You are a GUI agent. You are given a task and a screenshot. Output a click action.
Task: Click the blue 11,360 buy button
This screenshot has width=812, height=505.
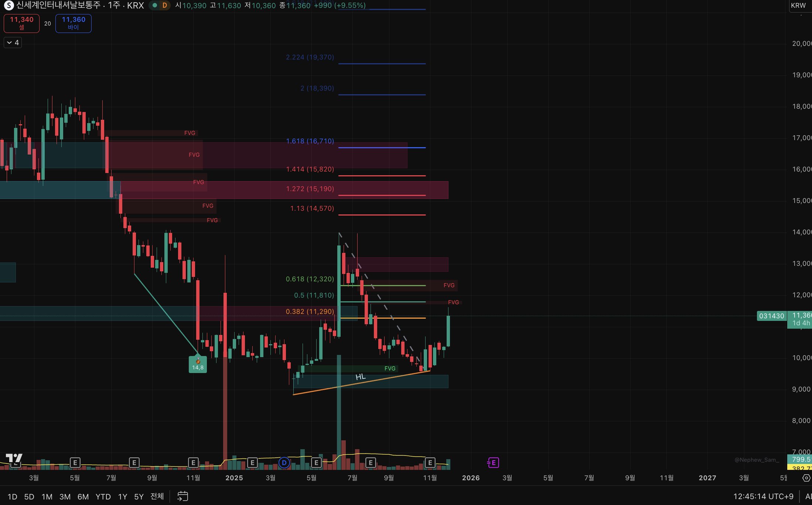73,23
